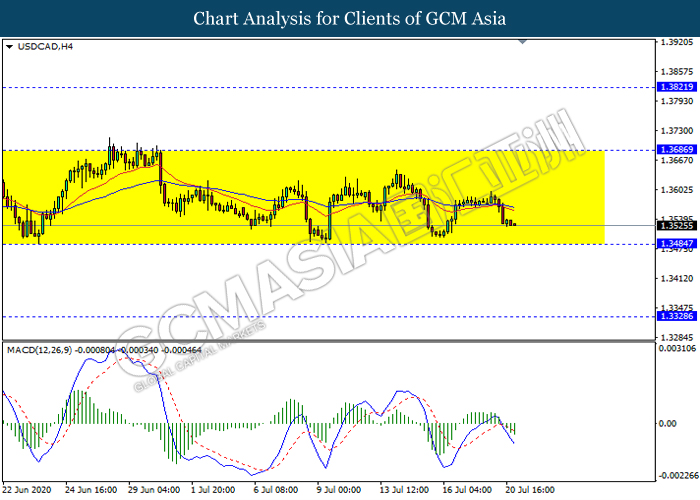Click the USDCAD,H4 chart title text

pyautogui.click(x=45, y=46)
